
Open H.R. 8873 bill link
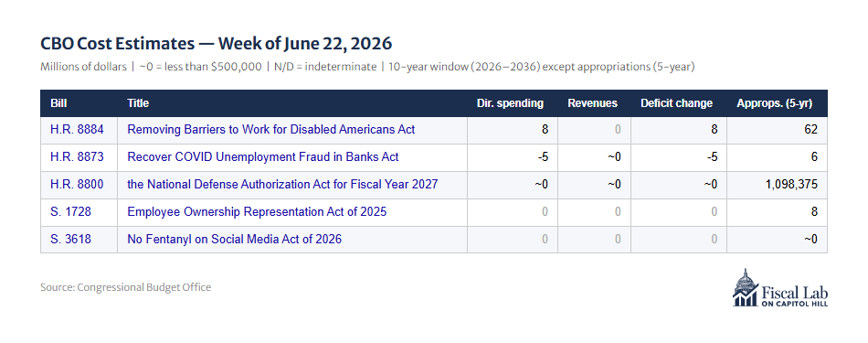[77, 156]
